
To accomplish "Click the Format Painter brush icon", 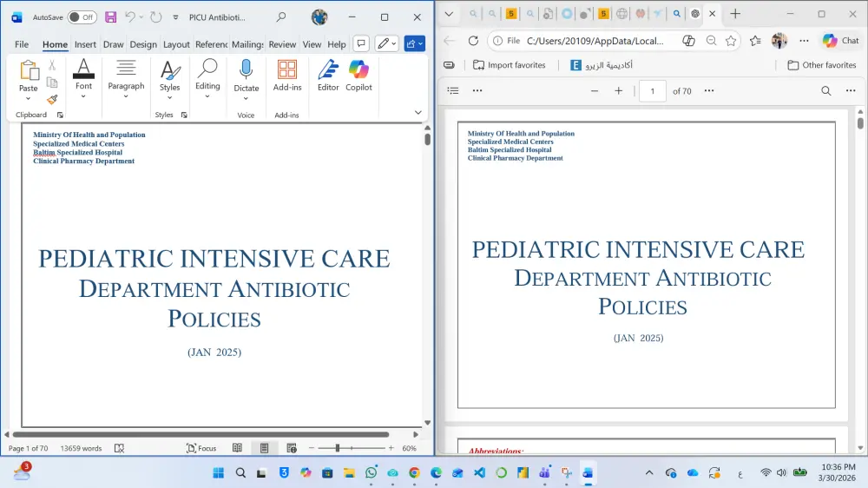I will coord(52,100).
